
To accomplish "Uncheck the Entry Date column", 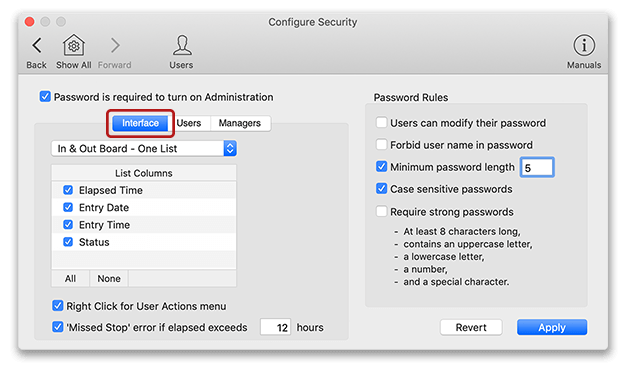I will tap(68, 207).
